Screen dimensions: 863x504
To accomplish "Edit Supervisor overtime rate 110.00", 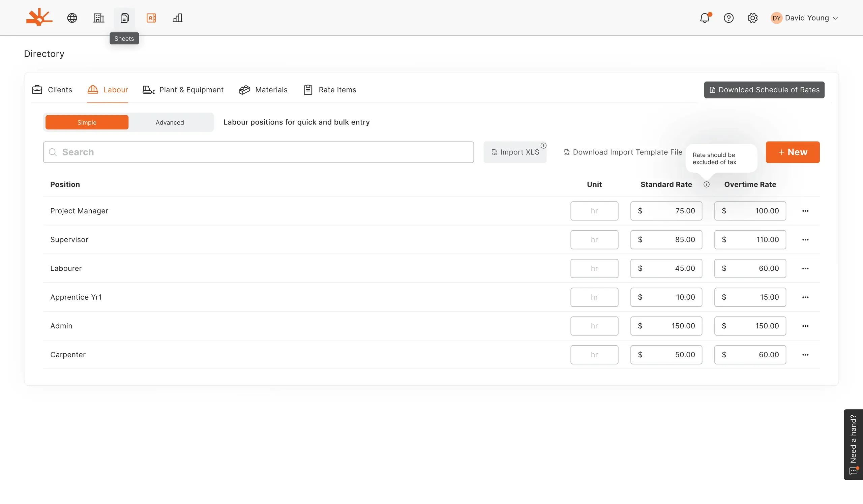I will (x=750, y=240).
